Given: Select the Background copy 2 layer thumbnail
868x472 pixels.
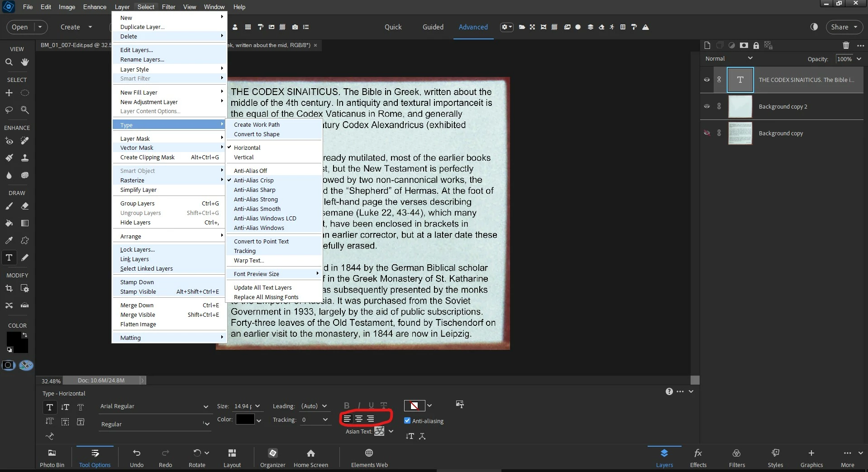Looking at the screenshot, I should click(740, 106).
